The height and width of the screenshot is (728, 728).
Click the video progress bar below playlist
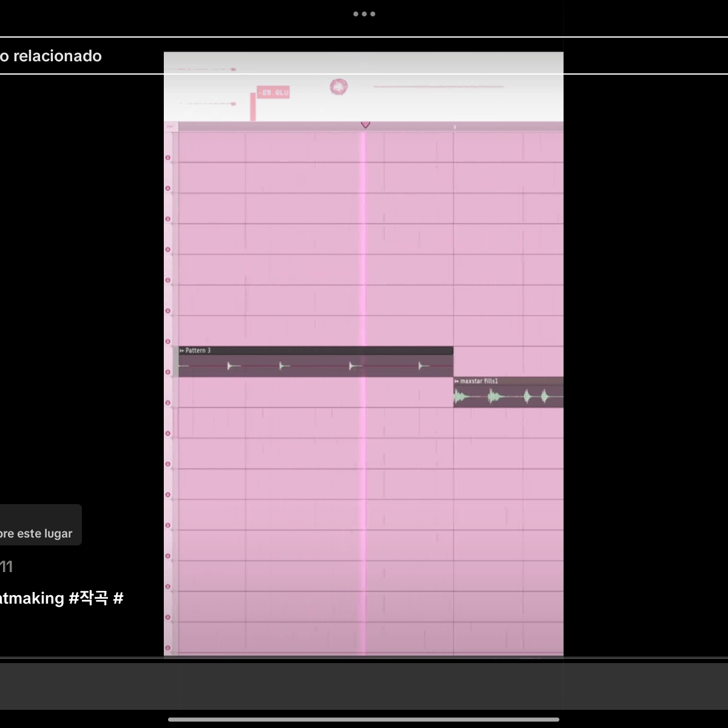[x=364, y=657]
